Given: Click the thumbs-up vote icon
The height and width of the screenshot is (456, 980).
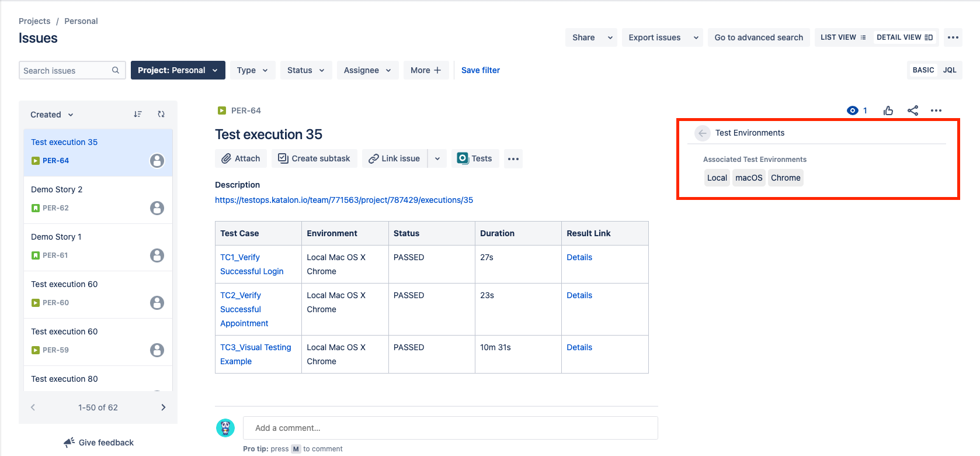Looking at the screenshot, I should coord(888,110).
